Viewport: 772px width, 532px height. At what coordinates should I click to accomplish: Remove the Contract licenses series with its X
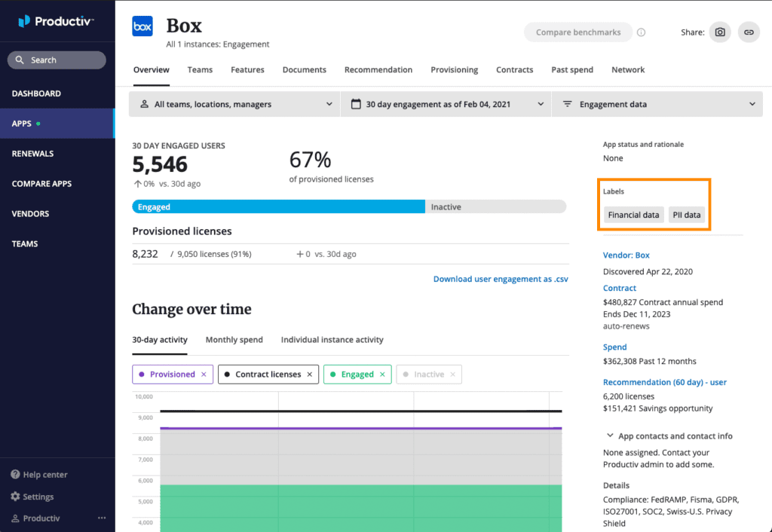point(310,375)
